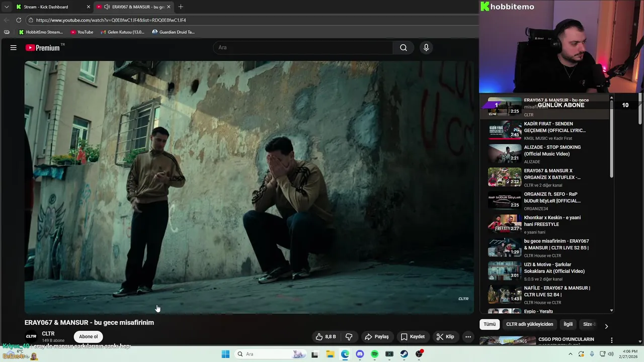Play ORGANIZE ft. SEFO - RaP bUDuR bEyLeR
The image size is (644, 362).
tap(546, 201)
